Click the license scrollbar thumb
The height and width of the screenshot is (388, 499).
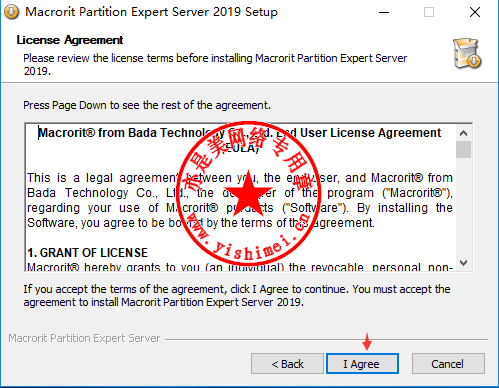click(x=463, y=149)
